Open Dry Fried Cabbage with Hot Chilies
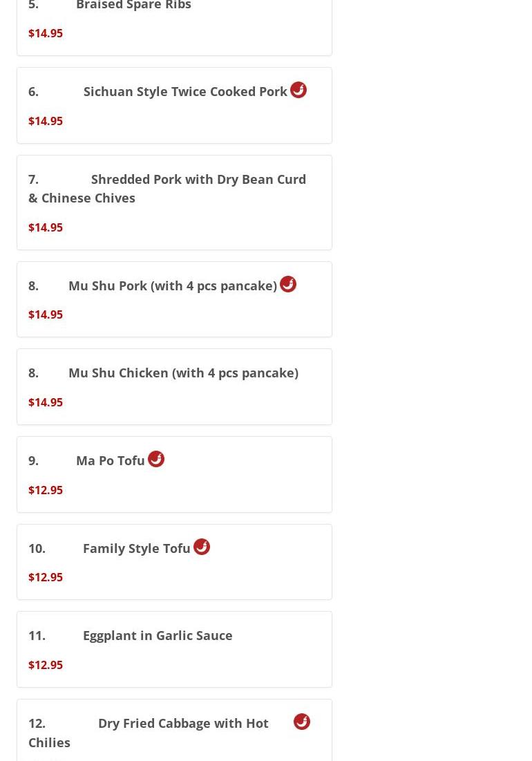This screenshot has width=532, height=761. [175, 731]
